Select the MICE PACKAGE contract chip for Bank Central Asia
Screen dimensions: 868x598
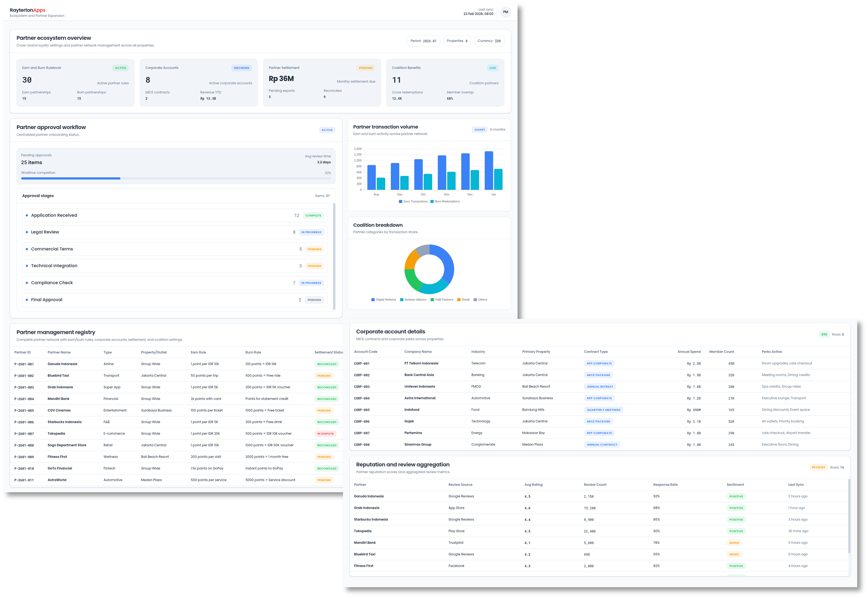[599, 375]
